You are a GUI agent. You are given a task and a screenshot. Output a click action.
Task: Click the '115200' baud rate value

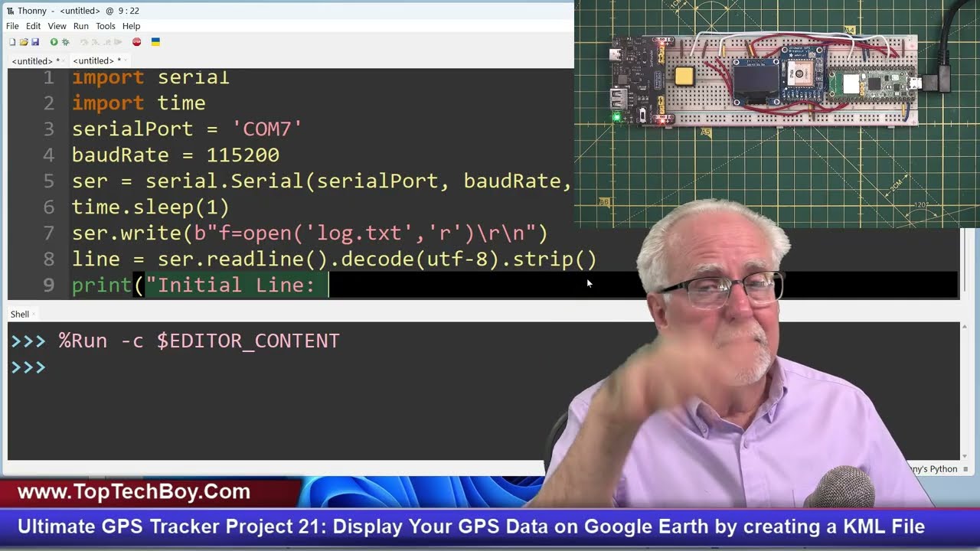pos(243,155)
